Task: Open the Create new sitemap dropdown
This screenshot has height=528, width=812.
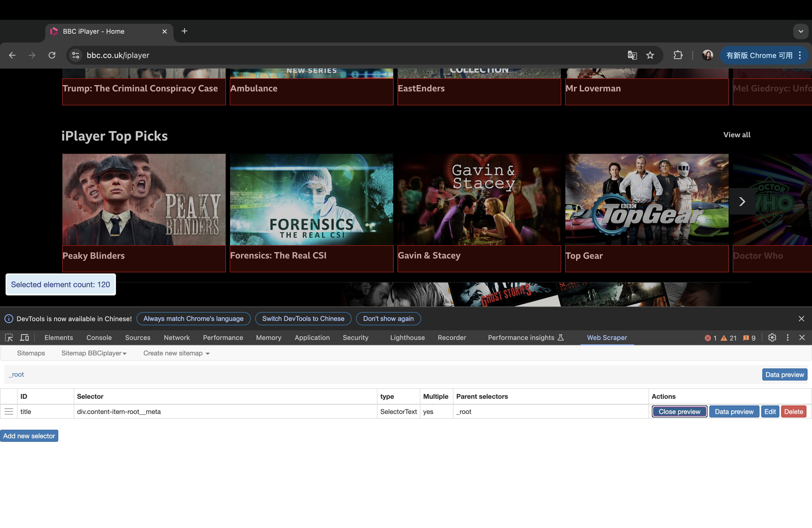Action: pos(176,353)
